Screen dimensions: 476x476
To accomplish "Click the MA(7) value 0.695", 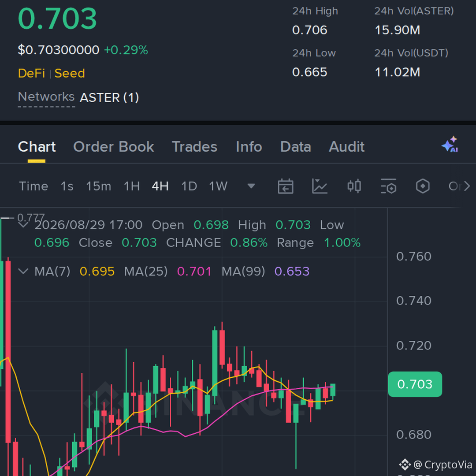I will coord(97,271).
